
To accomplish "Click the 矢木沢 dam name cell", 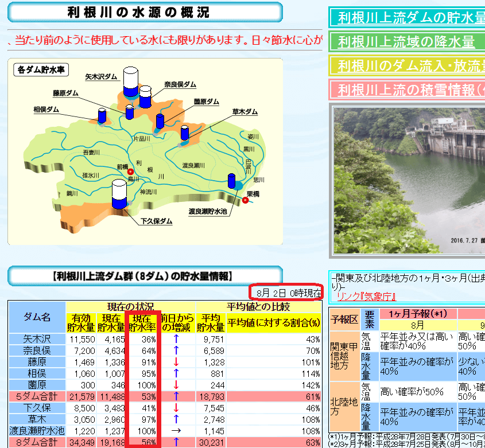I will click(37, 339).
